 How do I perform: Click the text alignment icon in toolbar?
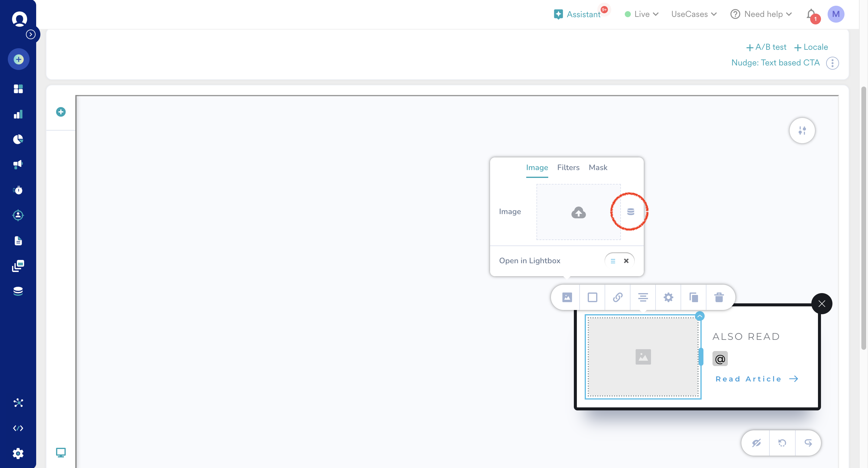643,297
